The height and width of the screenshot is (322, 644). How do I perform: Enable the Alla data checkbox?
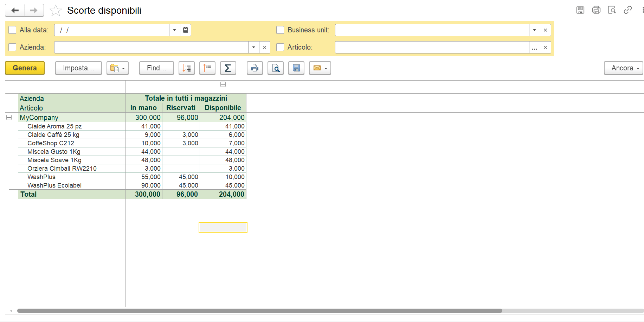[12, 30]
